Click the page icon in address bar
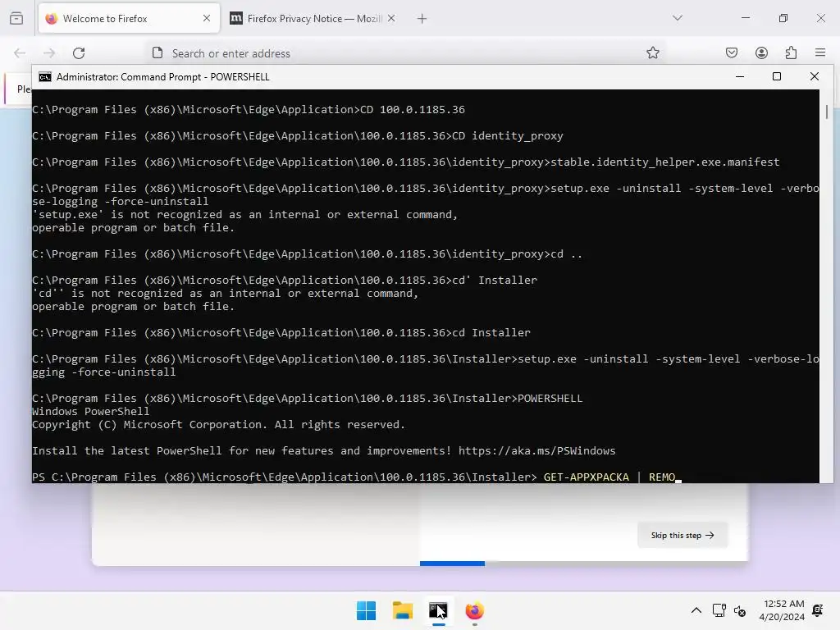The image size is (840, 630). coord(157,53)
